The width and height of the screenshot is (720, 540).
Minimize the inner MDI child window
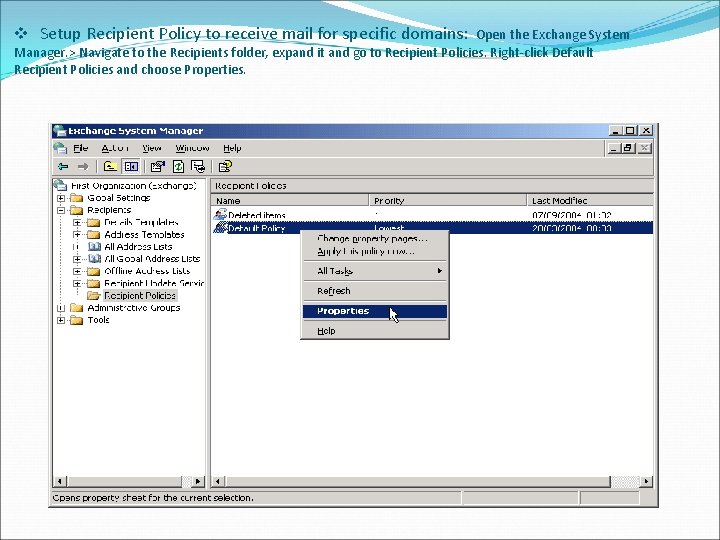coord(614,148)
